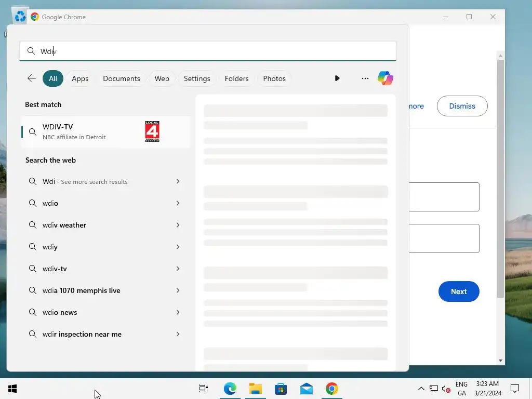Open the WDIV-TV best match result
Screen dimensions: 532x399
click(105, 132)
